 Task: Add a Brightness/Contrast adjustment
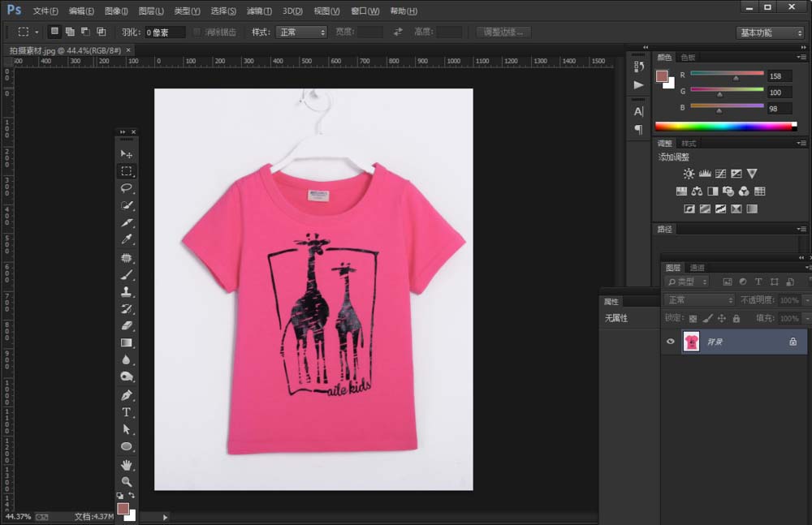[689, 174]
